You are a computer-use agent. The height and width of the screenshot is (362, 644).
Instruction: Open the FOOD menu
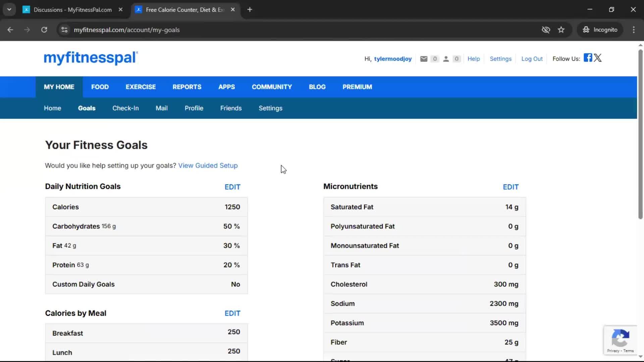100,87
